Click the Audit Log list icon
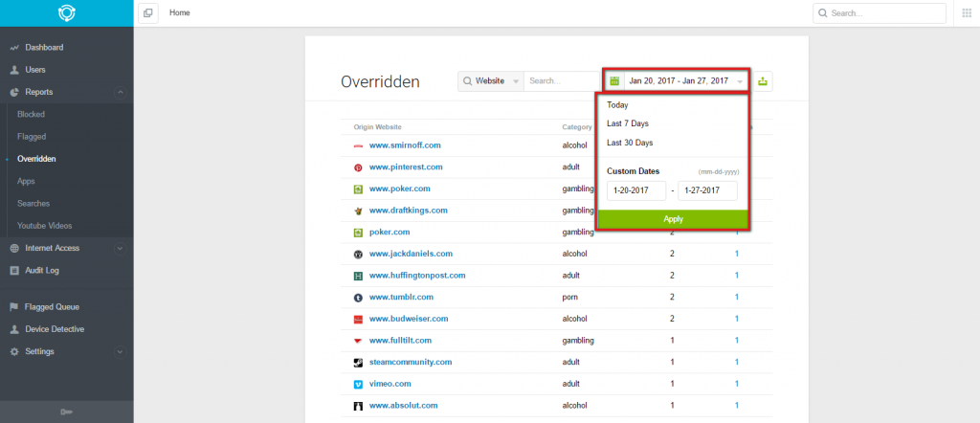This screenshot has width=980, height=423. point(14,271)
